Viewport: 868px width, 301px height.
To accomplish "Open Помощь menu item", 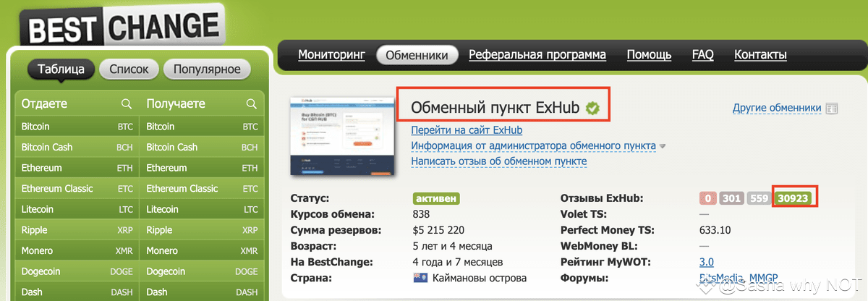I will click(x=649, y=54).
